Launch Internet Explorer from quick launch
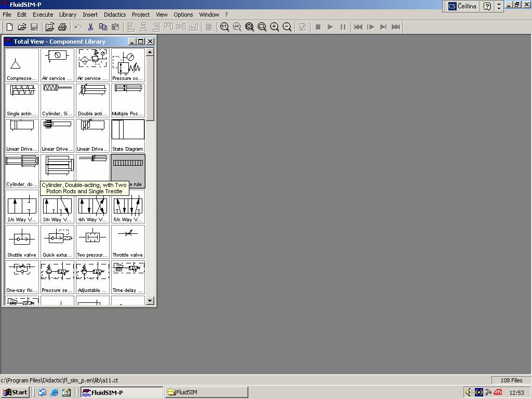The height and width of the screenshot is (399, 532). 54,393
